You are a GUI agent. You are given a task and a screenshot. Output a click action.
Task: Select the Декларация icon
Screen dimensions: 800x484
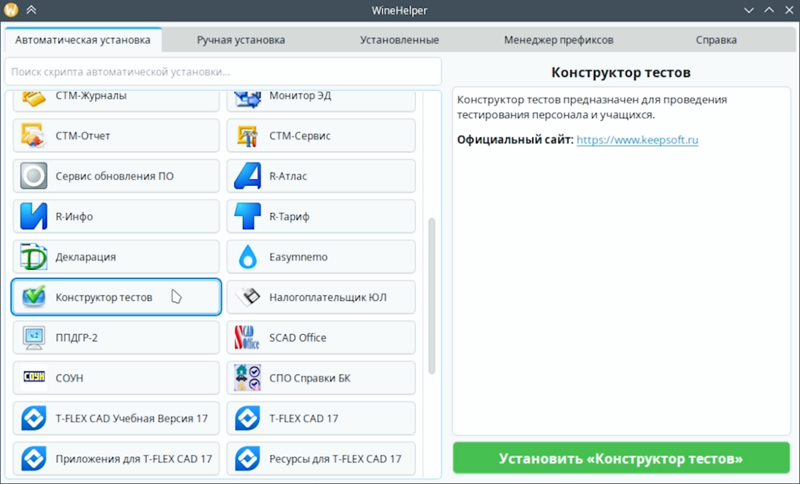click(x=34, y=257)
